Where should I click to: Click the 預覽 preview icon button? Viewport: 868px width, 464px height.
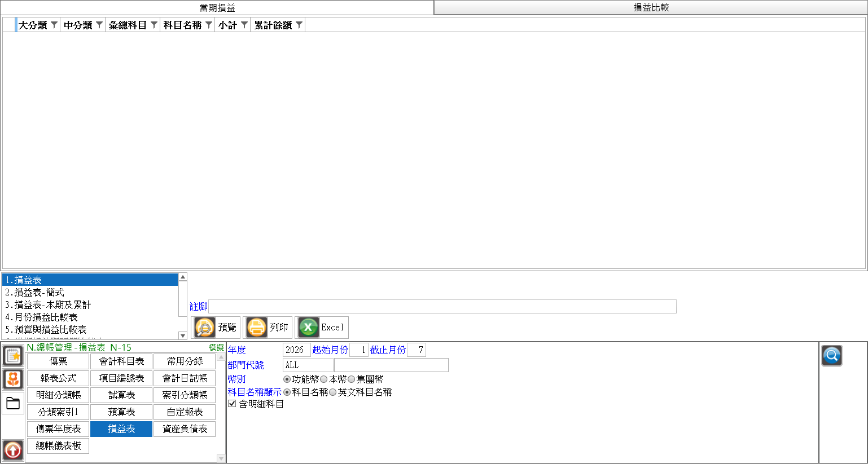click(216, 328)
